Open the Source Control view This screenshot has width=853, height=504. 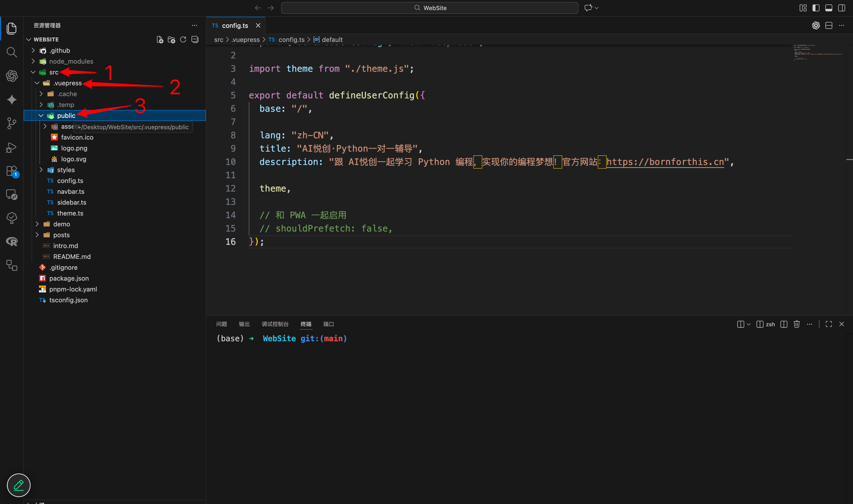pos(12,123)
